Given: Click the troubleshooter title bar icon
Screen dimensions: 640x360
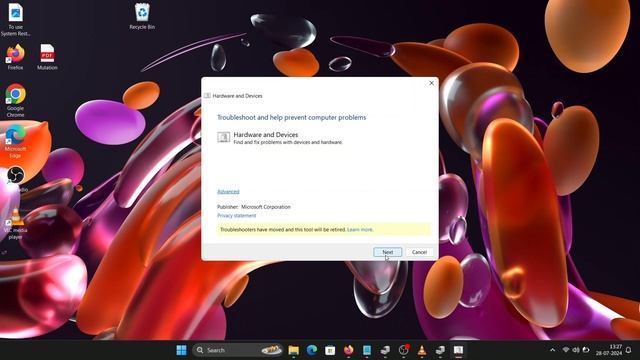Looking at the screenshot, I should tap(207, 96).
